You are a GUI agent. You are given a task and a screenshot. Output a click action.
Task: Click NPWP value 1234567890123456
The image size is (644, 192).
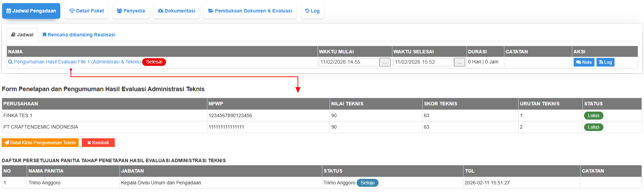click(230, 115)
